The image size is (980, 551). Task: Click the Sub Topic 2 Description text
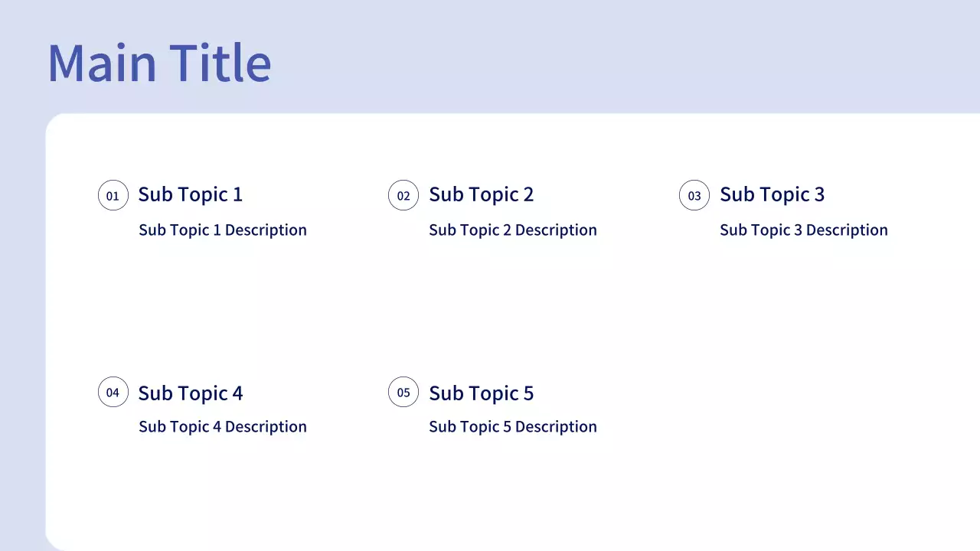click(x=512, y=230)
